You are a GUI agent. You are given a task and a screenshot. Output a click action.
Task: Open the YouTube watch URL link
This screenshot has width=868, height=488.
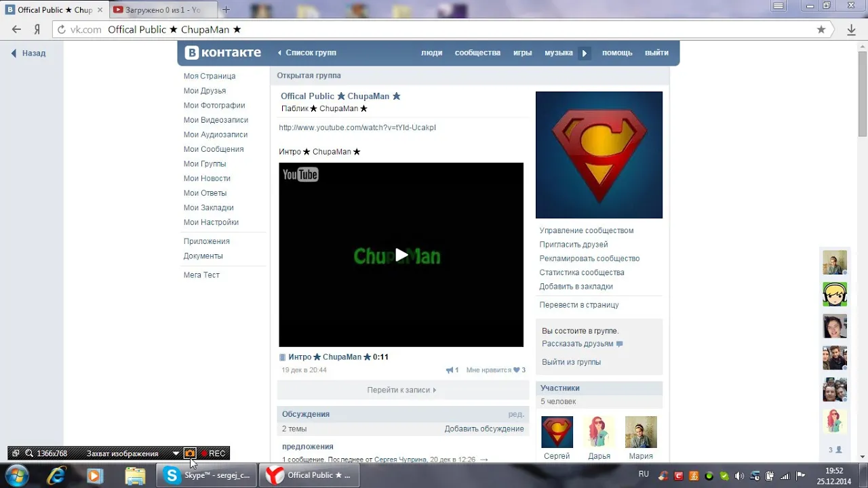coord(357,127)
